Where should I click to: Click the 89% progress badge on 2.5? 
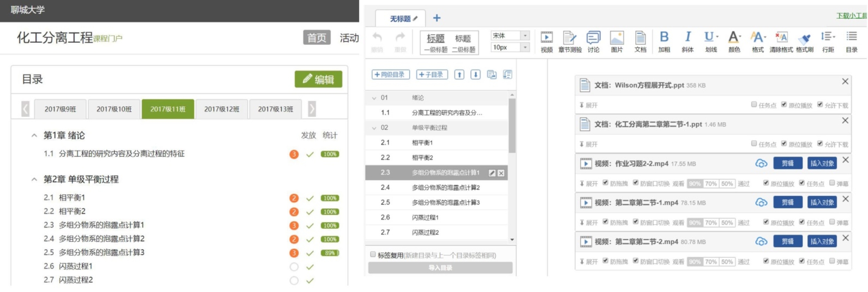pyautogui.click(x=330, y=253)
